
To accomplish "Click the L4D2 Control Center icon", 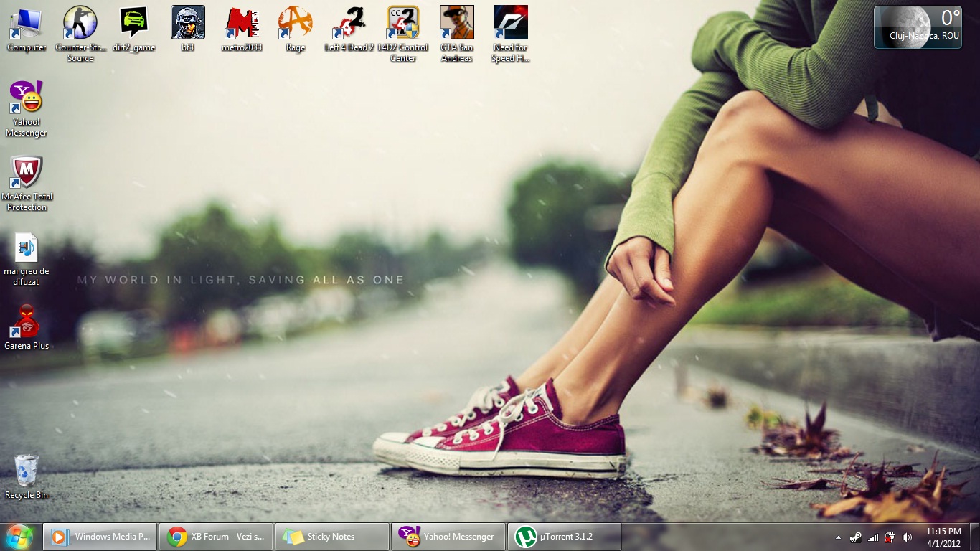I will click(x=403, y=24).
